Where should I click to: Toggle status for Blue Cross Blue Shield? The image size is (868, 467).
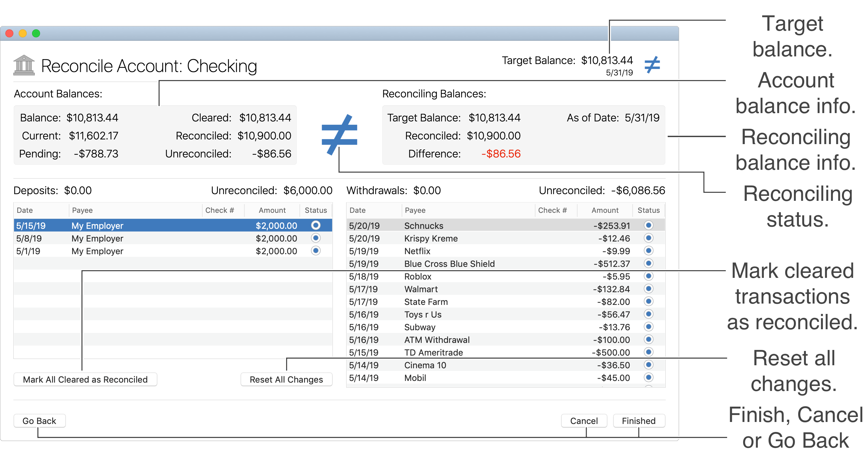tap(648, 263)
